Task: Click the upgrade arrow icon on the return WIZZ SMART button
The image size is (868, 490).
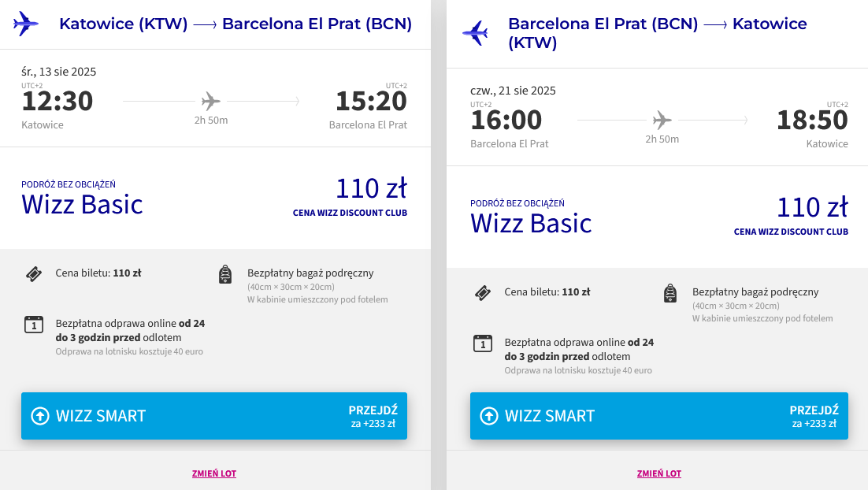Action: pyautogui.click(x=489, y=416)
